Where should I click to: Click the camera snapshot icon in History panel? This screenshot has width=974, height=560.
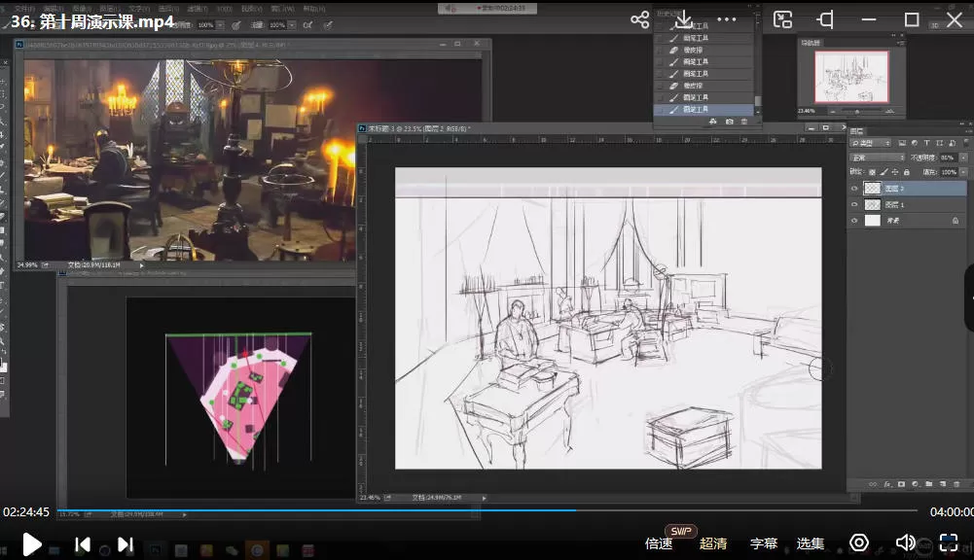pyautogui.click(x=730, y=122)
